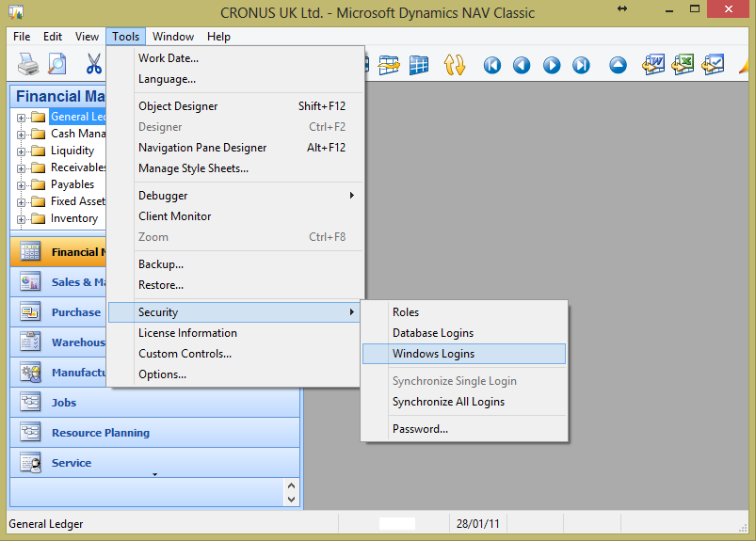
Task: Select Database Logins menu entry
Action: click(464, 333)
